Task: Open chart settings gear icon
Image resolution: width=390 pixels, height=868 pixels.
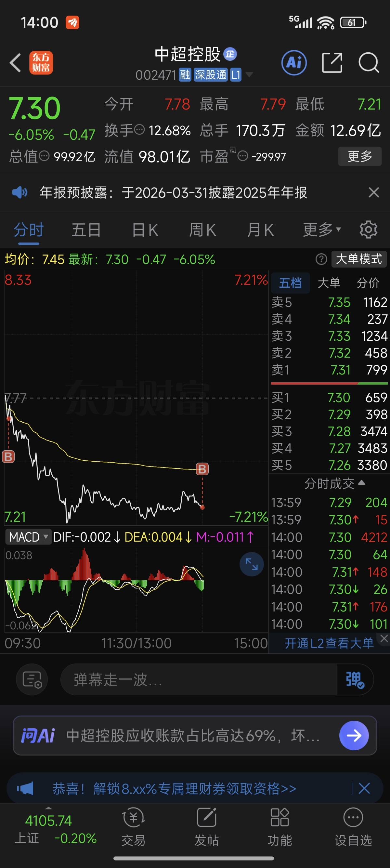Action: pos(369,230)
